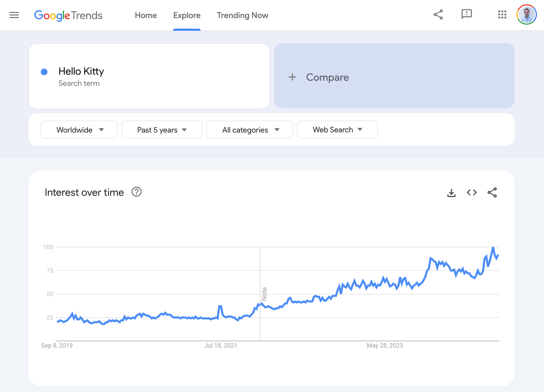Switch to Trending Now tab
Screen dimensions: 544x392
click(x=242, y=15)
